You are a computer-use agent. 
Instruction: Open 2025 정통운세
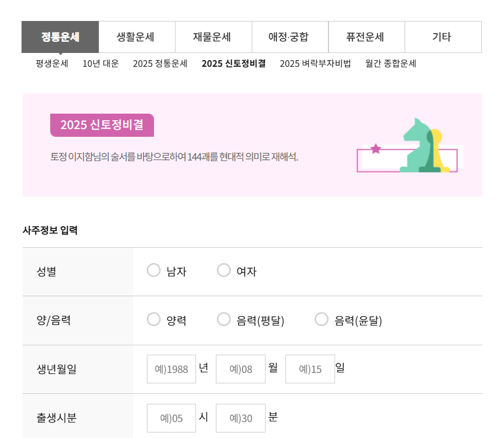[160, 63]
